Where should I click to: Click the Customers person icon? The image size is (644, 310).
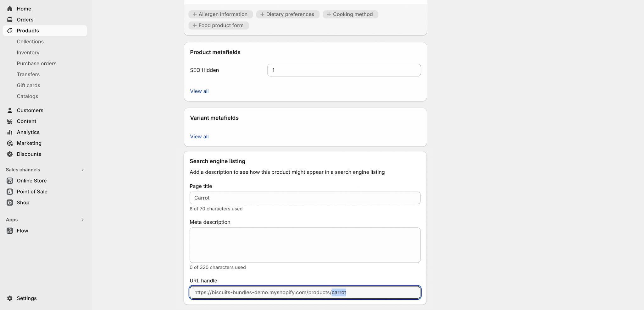pyautogui.click(x=10, y=110)
